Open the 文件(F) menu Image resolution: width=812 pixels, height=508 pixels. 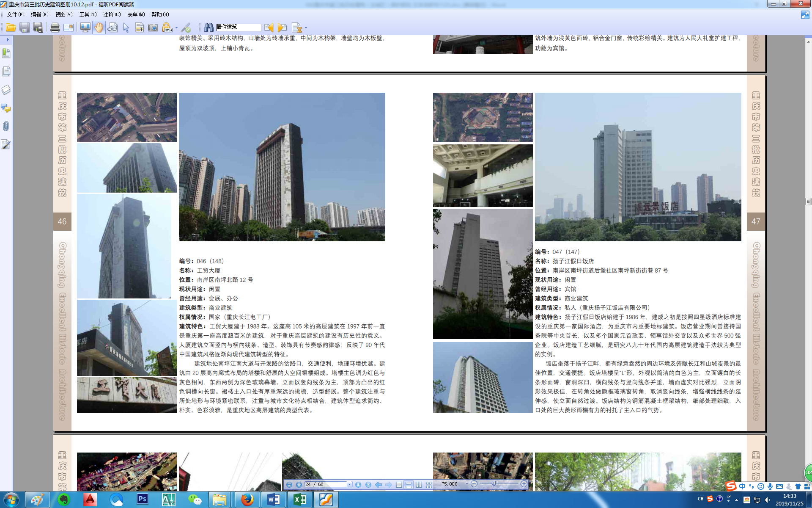(15, 14)
